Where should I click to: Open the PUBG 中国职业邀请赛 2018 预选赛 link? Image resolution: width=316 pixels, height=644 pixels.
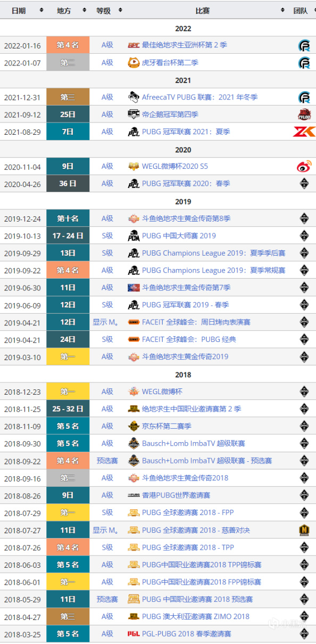197,599
